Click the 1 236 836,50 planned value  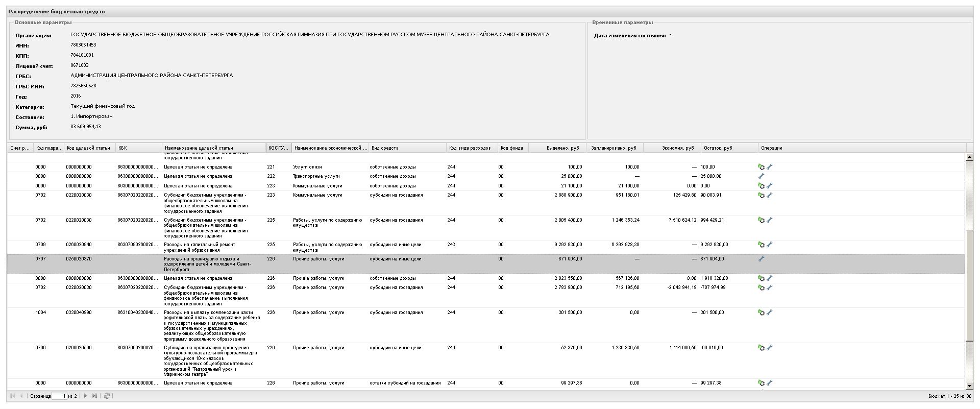[625, 348]
